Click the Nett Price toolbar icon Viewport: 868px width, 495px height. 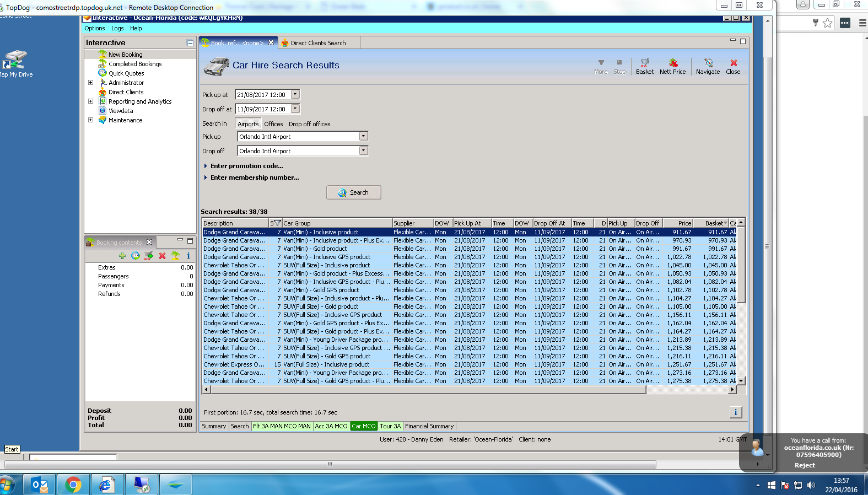click(x=672, y=66)
